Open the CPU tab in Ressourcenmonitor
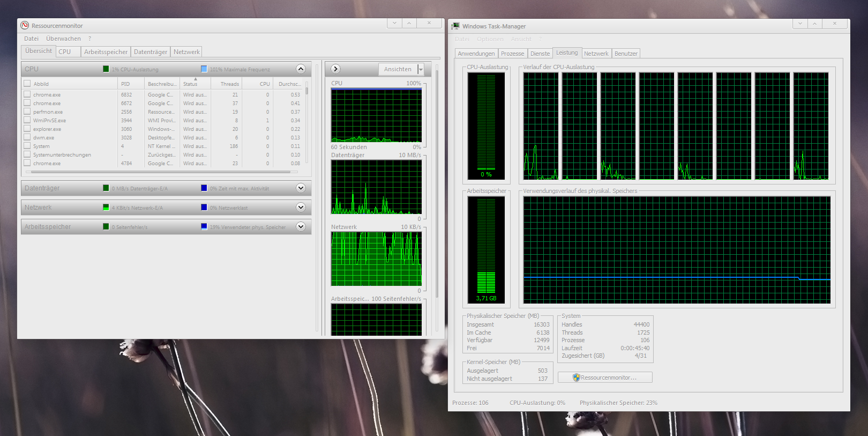 (x=69, y=52)
